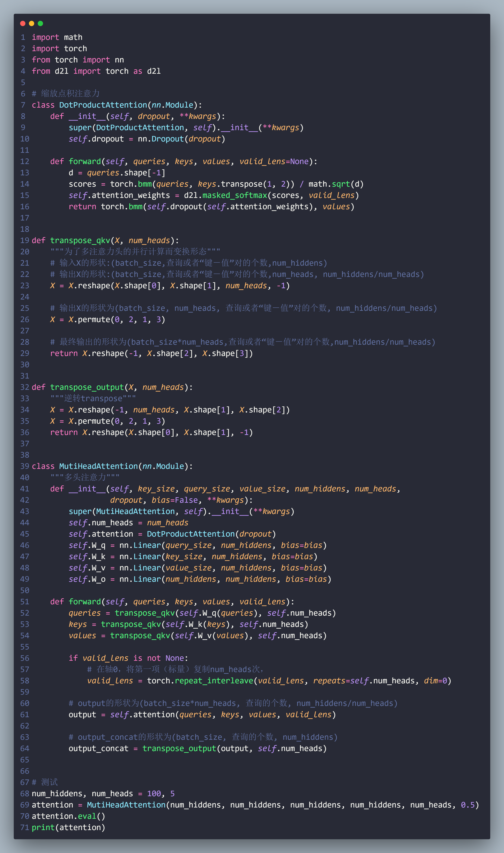Click function name transpose_output on line 32
The image size is (504, 853).
click(x=87, y=387)
